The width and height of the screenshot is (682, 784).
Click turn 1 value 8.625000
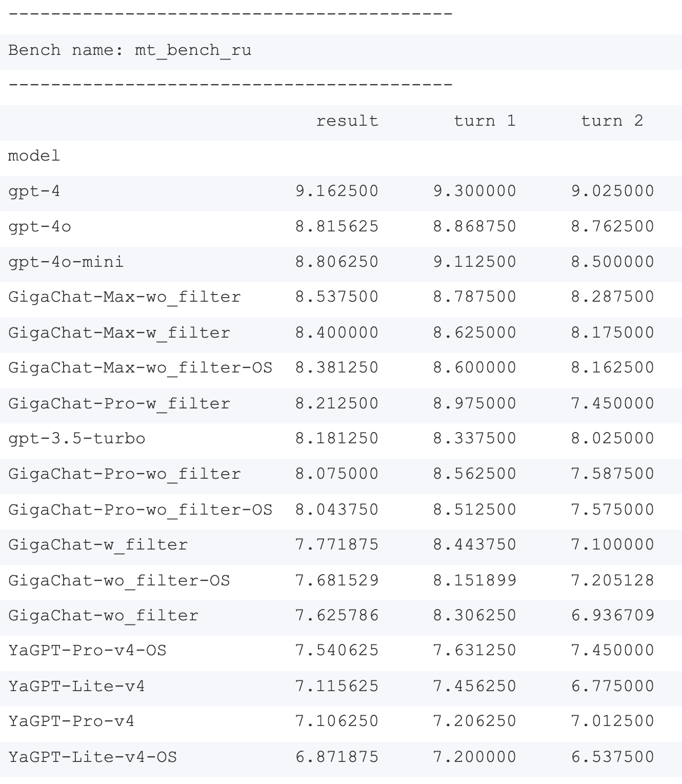(x=475, y=333)
